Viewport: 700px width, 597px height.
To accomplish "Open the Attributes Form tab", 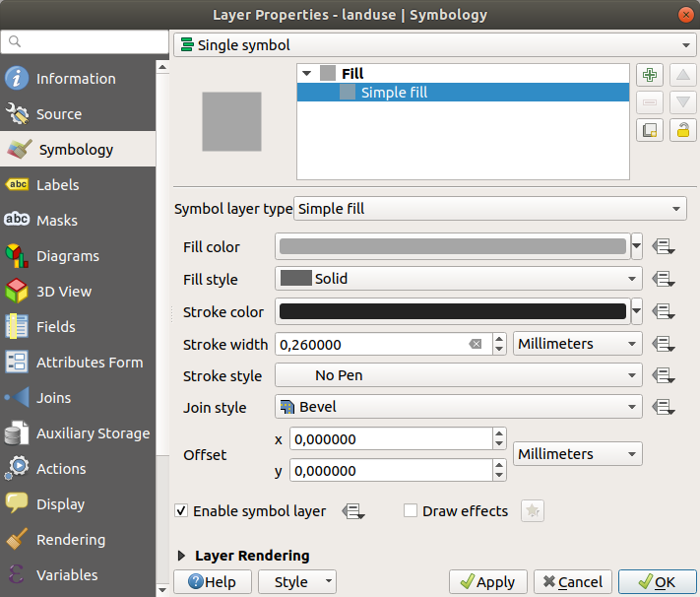I will tap(89, 363).
